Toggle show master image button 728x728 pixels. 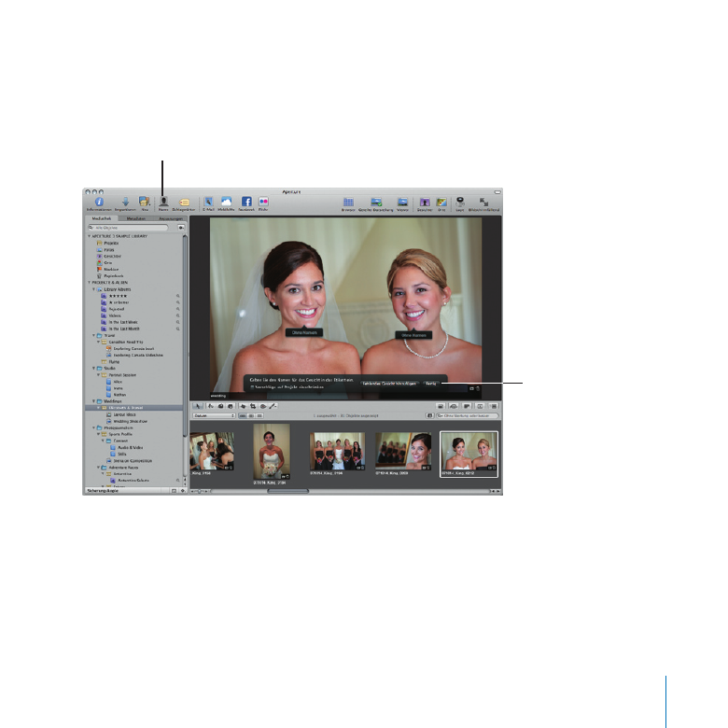pyautogui.click(x=441, y=406)
